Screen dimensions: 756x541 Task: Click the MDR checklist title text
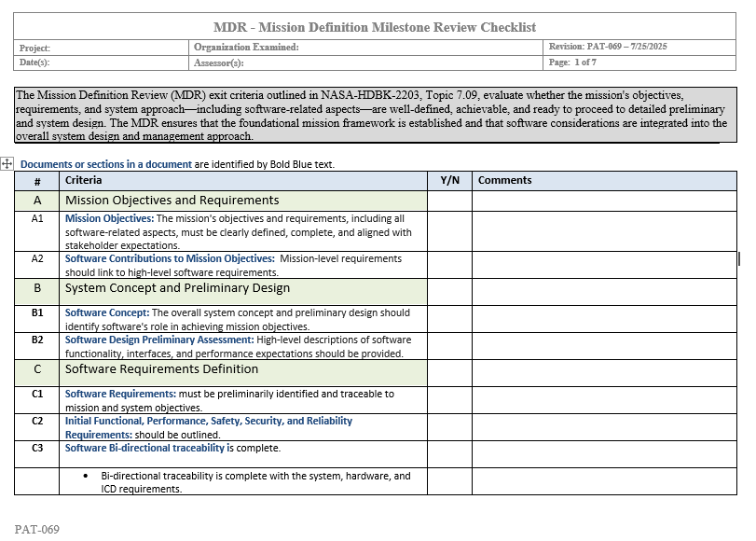375,27
